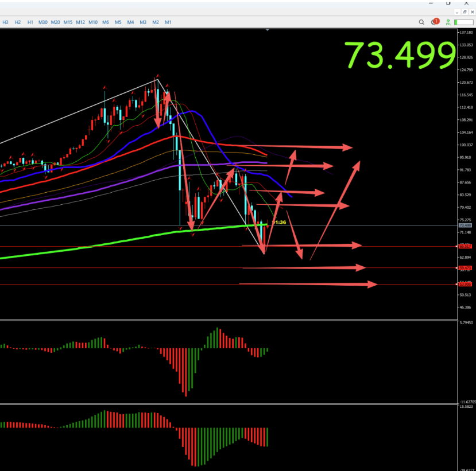Choose the H2 timeframe button
This screenshot has height=471, width=476.
click(x=18, y=22)
